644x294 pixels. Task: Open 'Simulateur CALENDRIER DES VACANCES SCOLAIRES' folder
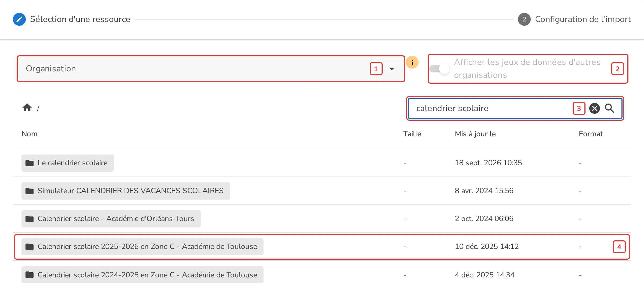(x=126, y=191)
